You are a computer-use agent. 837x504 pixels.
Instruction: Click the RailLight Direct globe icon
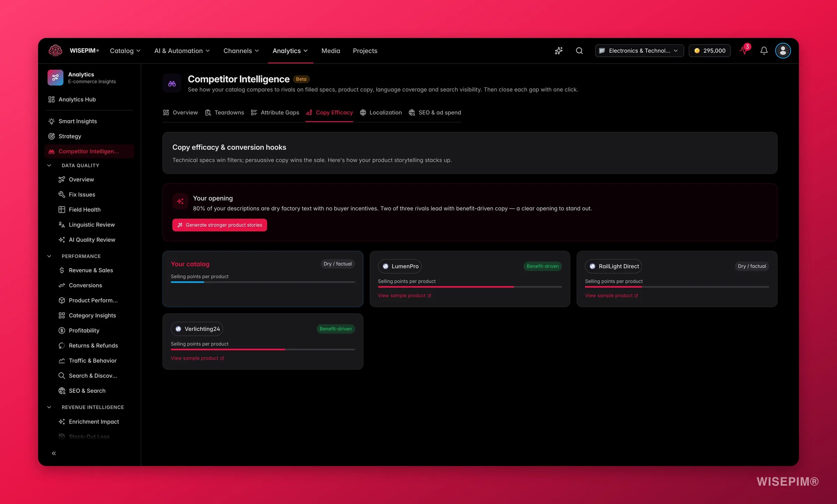(593, 266)
